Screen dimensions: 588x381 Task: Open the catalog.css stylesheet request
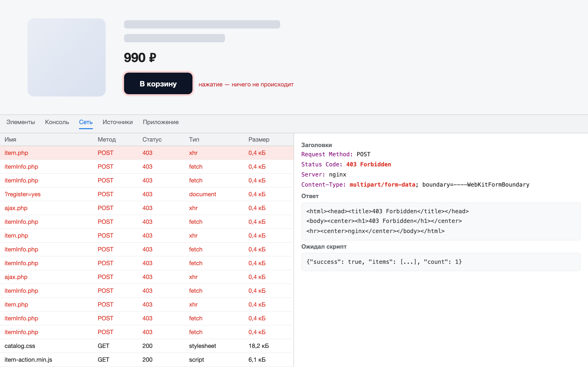(x=147, y=346)
